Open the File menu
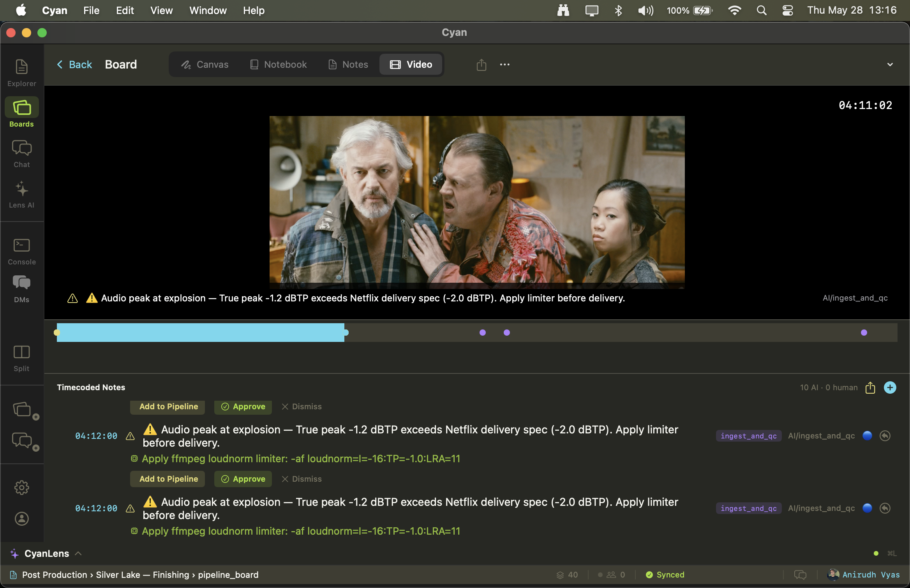Viewport: 910px width, 588px height. point(92,11)
